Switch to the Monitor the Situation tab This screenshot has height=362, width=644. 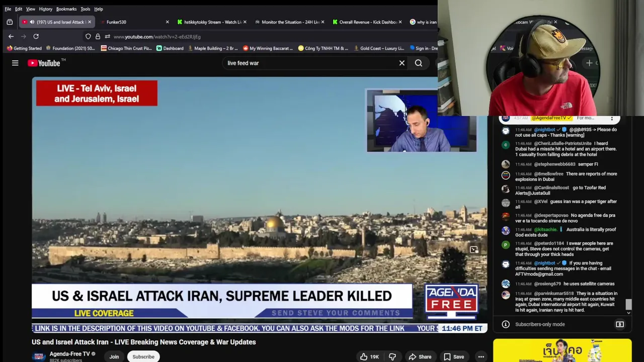(x=289, y=22)
